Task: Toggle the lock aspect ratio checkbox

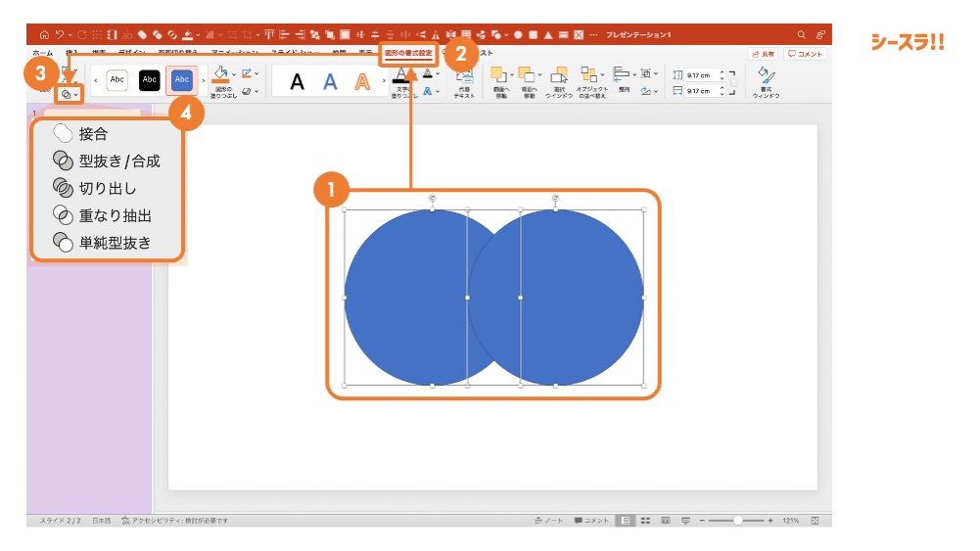Action: click(x=732, y=83)
